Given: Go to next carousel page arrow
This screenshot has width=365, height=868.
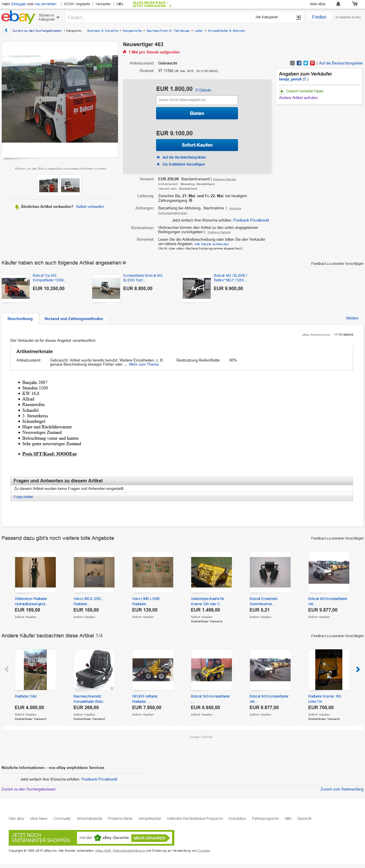Looking at the screenshot, I should coord(358,670).
